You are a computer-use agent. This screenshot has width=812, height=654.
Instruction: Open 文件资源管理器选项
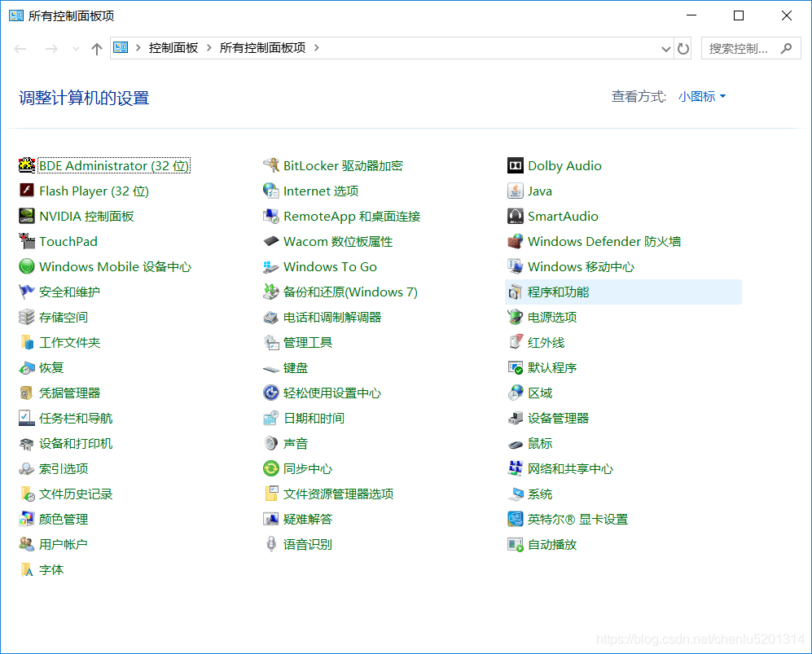(x=338, y=494)
